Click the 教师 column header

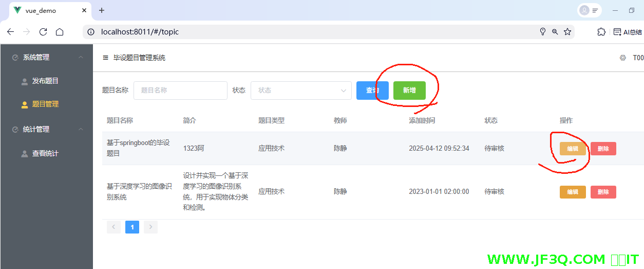tap(340, 120)
